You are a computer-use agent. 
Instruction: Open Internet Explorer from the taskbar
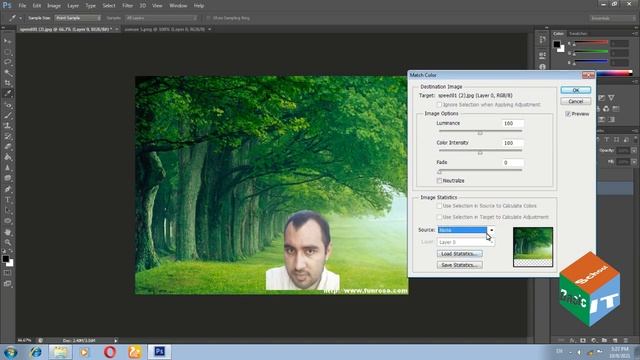point(36,352)
